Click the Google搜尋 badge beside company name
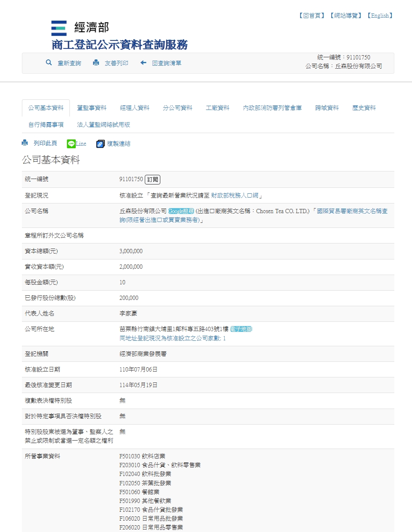Image resolution: width=412 pixels, height=532 pixels. (x=181, y=211)
